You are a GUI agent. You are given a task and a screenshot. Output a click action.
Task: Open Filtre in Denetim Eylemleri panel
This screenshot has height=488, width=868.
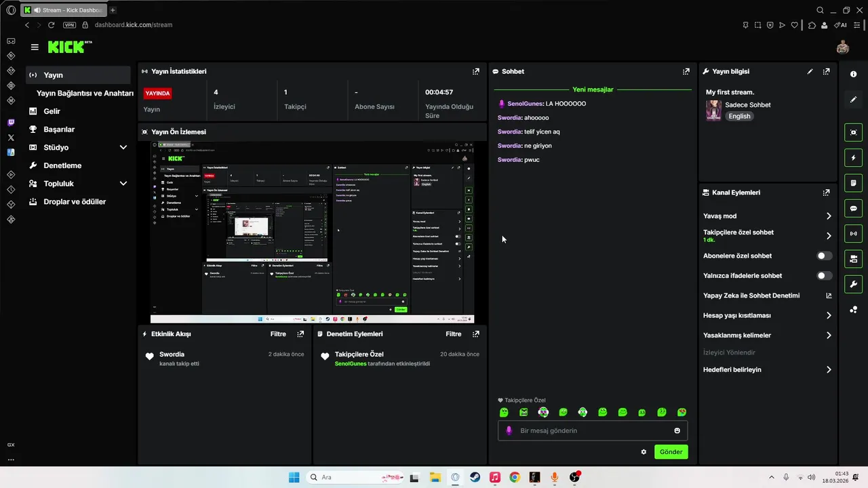tap(454, 334)
